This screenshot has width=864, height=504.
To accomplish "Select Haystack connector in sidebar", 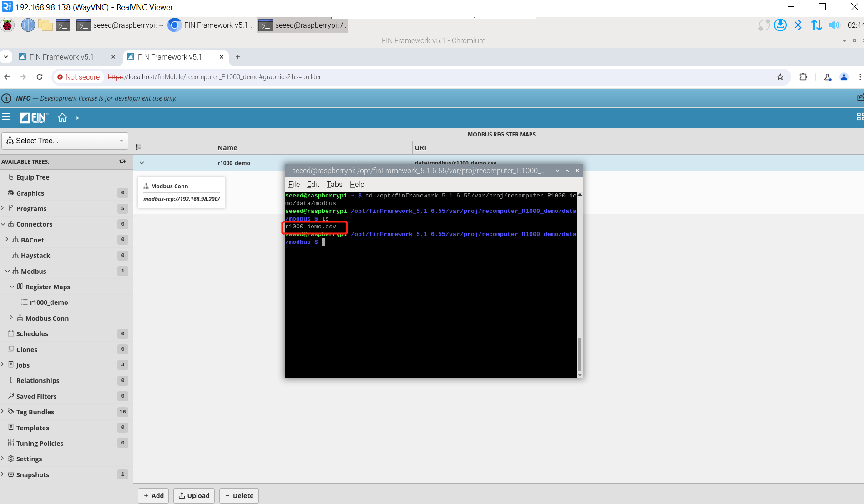I will pos(35,256).
